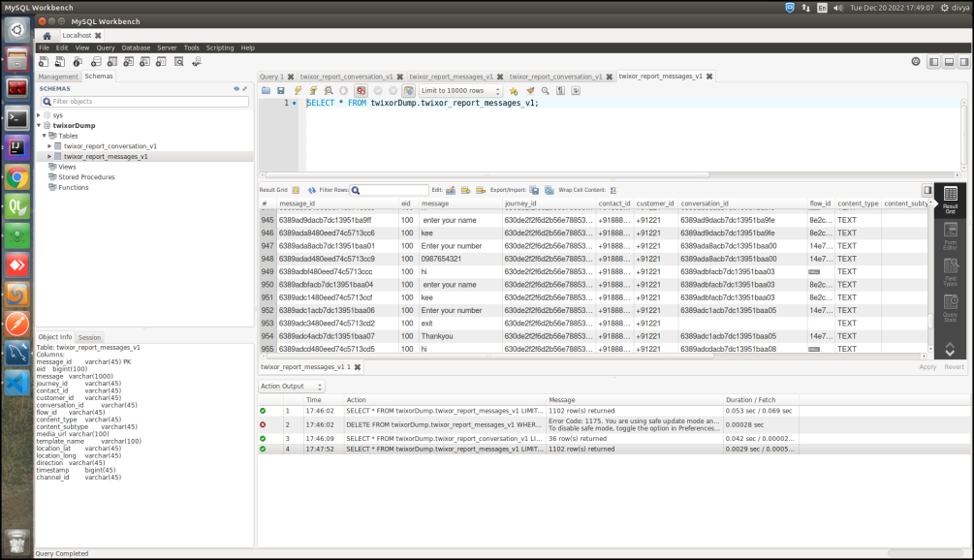Toggle invisible characters display
The image size is (974, 560).
560,91
